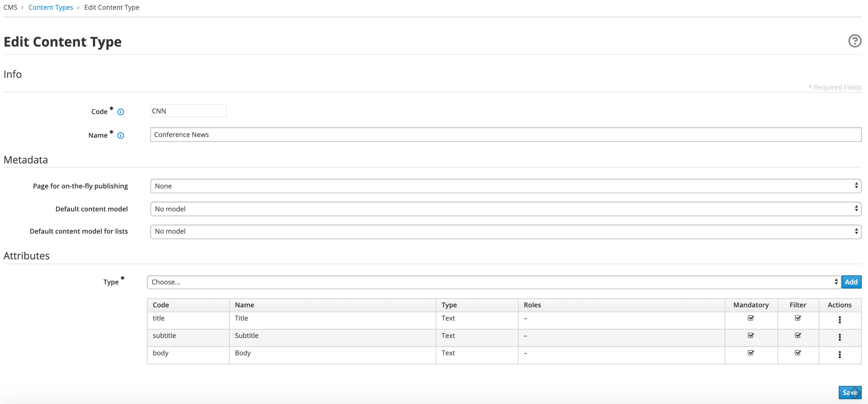Click the Mandatory check icon for body
The image size is (868, 404).
(x=751, y=353)
